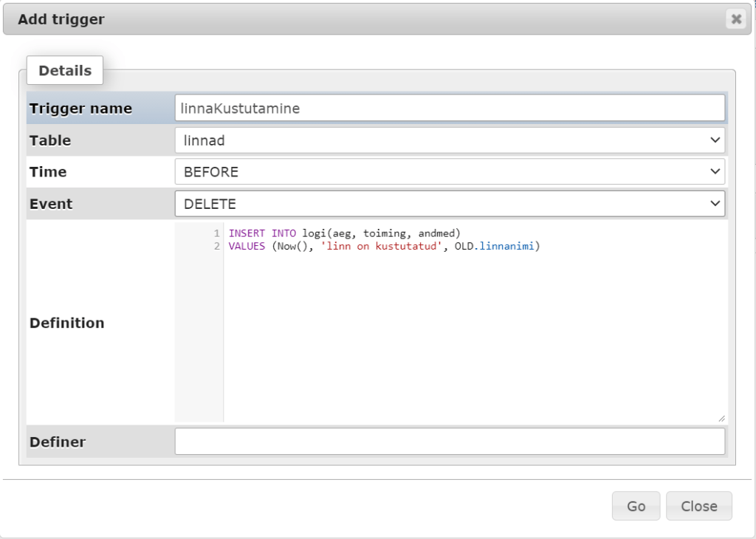Click the Close button at the bottom
The image size is (756, 539).
point(698,506)
